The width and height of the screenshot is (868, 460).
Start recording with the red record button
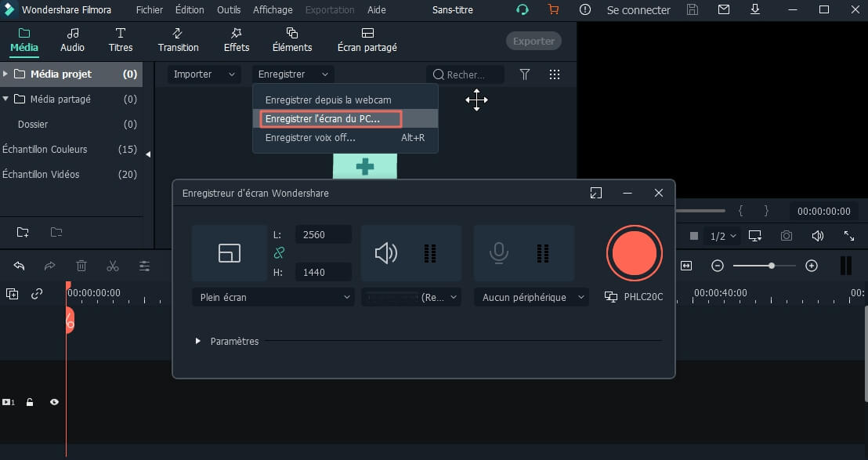[635, 253]
